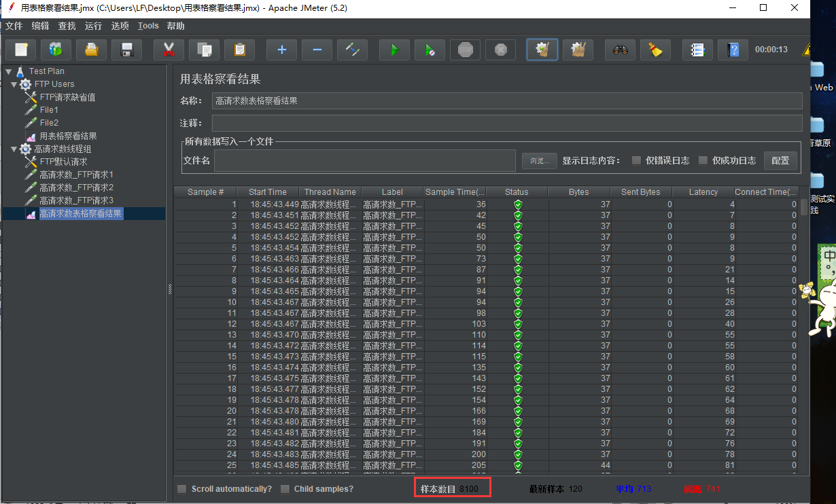The width and height of the screenshot is (836, 504).
Task: Open Help with question mark icon
Action: coord(733,50)
